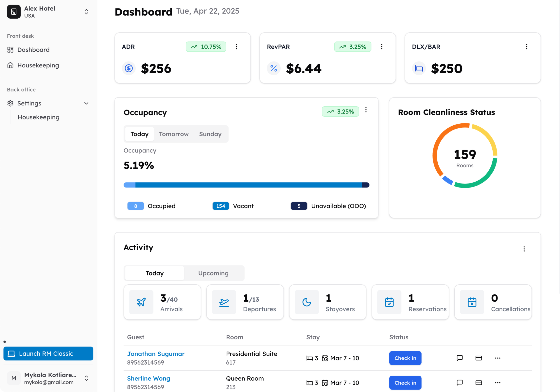
Task: Open the Activity section options menu
Action: tap(524, 249)
